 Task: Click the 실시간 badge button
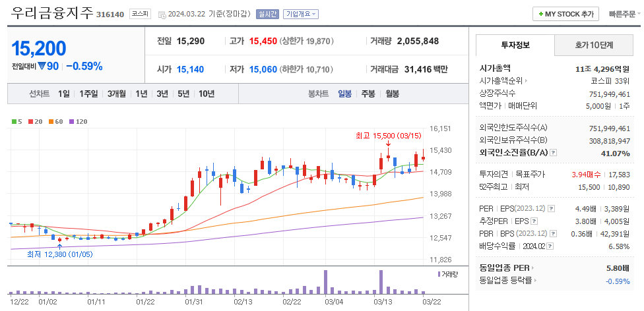pos(267,14)
